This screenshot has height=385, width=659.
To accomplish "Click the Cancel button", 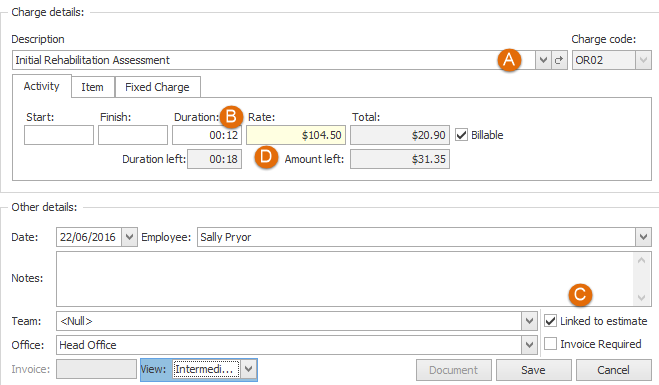I will 613,370.
